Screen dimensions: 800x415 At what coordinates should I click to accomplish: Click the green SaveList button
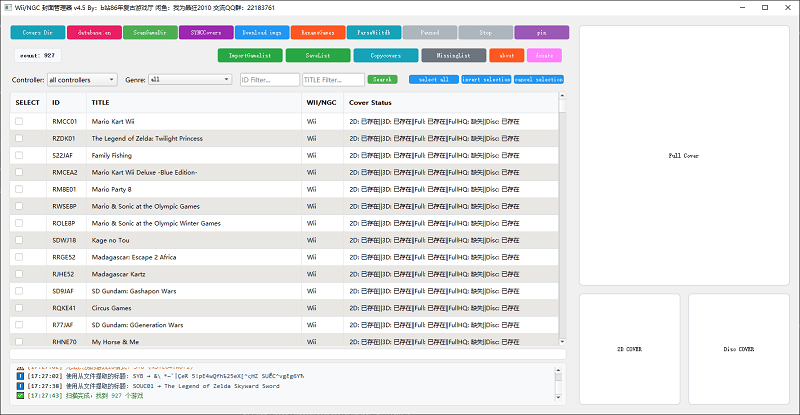coord(318,55)
